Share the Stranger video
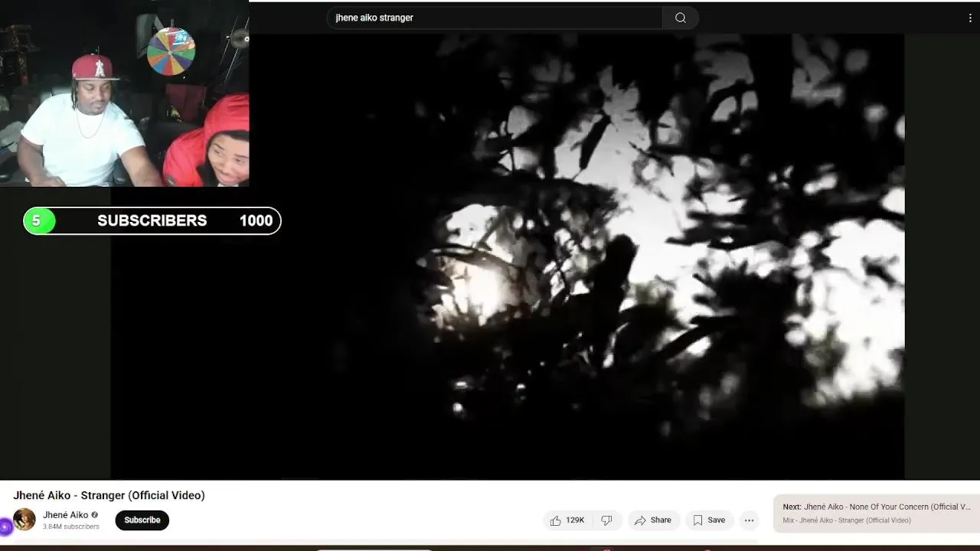This screenshot has height=551, width=980. pyautogui.click(x=653, y=520)
